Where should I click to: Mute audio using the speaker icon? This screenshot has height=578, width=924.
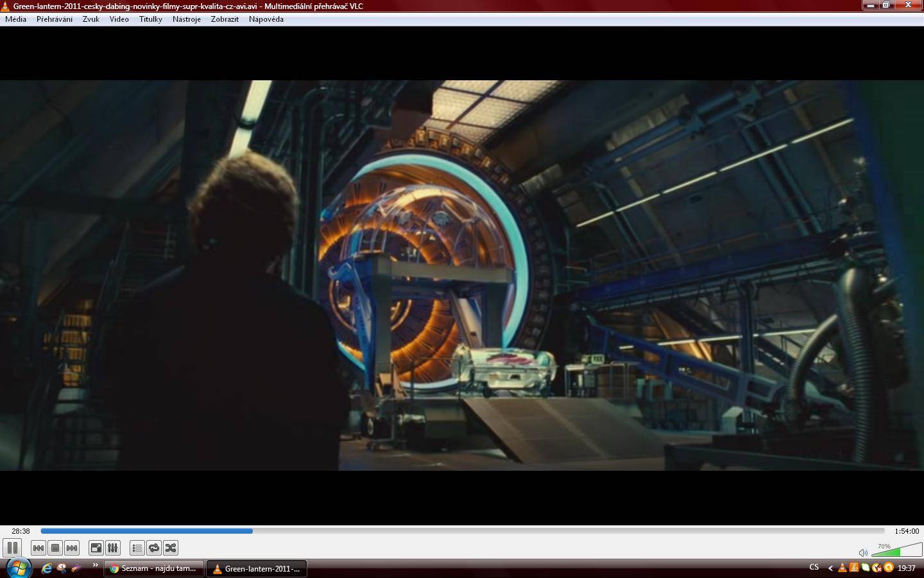coord(863,552)
